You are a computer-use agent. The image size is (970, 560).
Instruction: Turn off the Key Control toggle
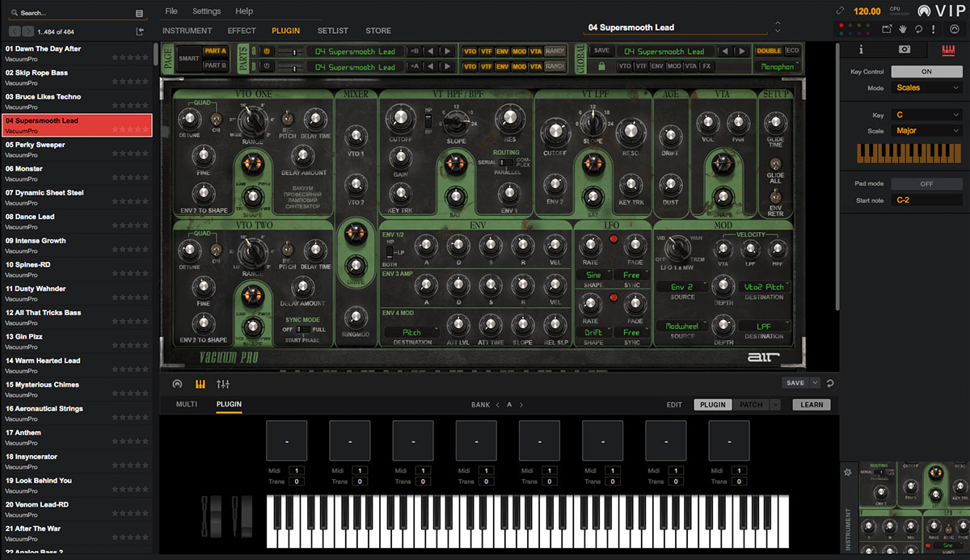point(926,71)
